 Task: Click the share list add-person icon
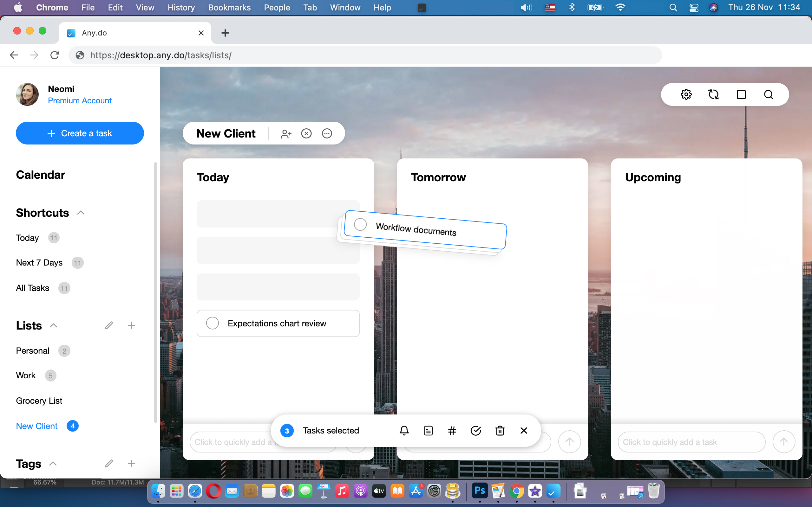point(286,133)
